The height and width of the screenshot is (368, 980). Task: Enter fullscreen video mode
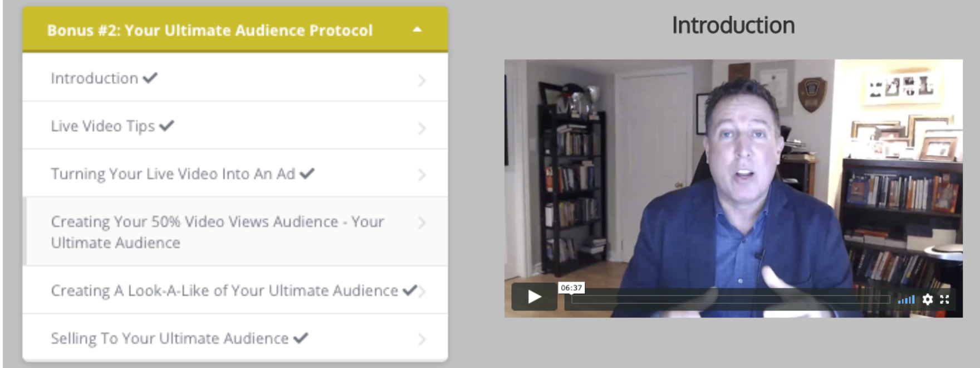coord(944,299)
